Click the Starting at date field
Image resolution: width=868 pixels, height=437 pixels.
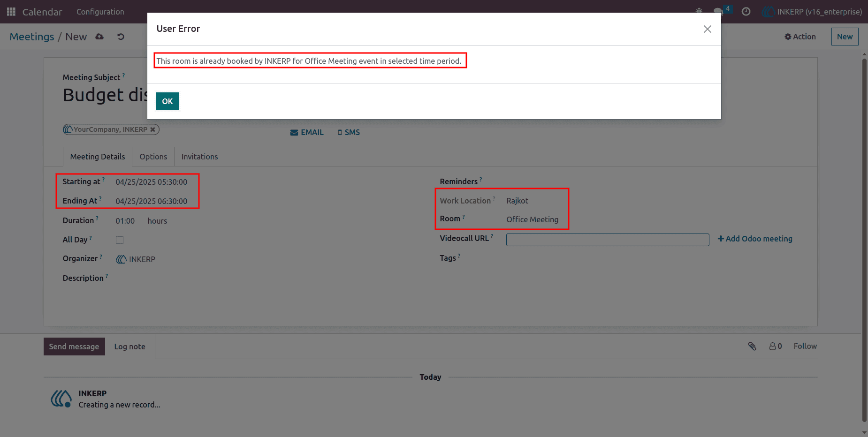[152, 182]
